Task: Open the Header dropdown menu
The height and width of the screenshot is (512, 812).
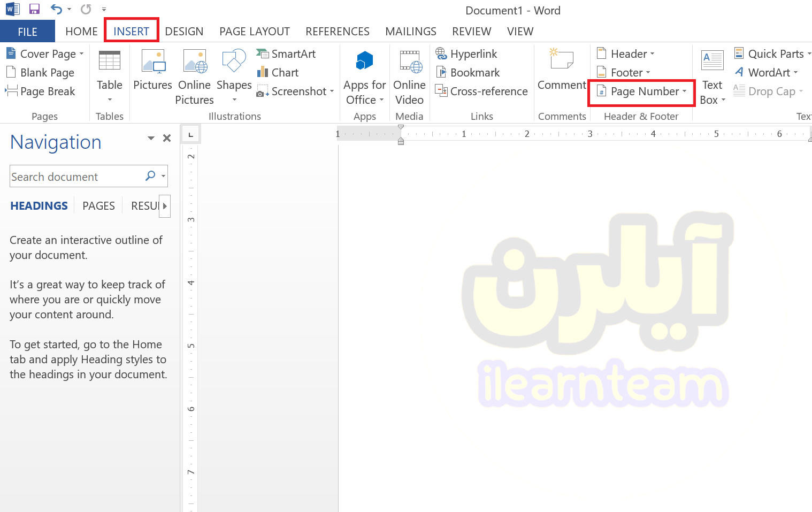Action: point(626,54)
